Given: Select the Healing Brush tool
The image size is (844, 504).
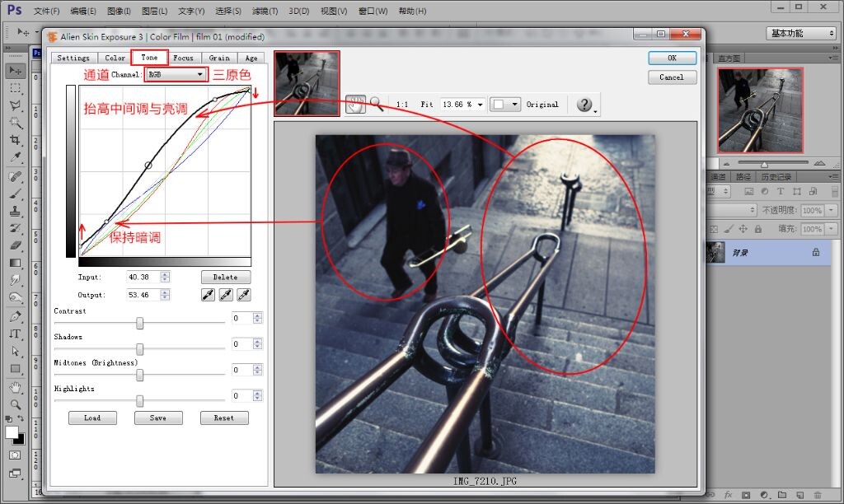Looking at the screenshot, I should 15,176.
